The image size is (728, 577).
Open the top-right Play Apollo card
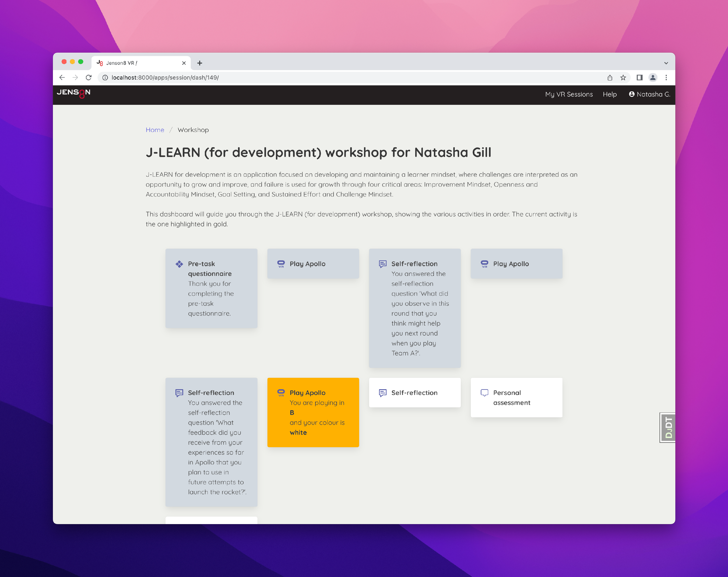coord(516,264)
